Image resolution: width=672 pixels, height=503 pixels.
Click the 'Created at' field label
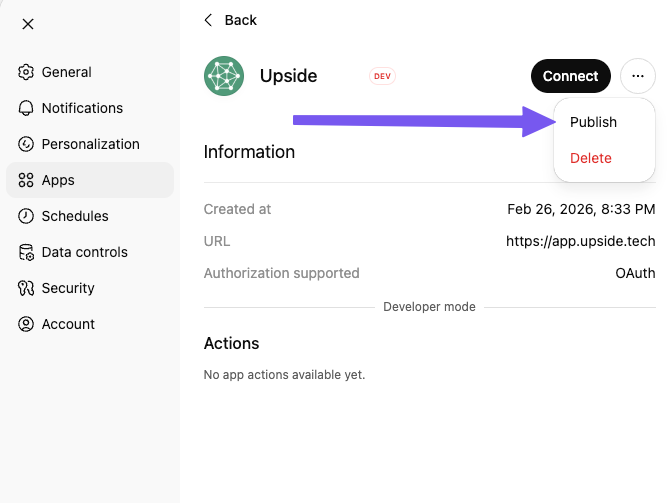237,209
